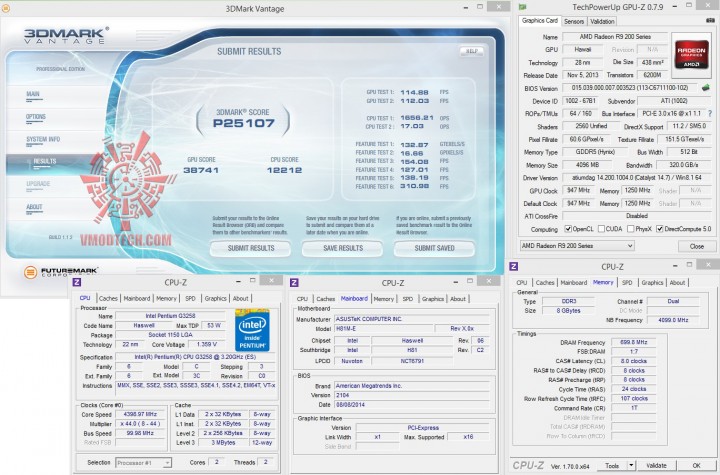
Task: Click the Radeon Graphics logo in GPU-Z
Action: click(691, 54)
